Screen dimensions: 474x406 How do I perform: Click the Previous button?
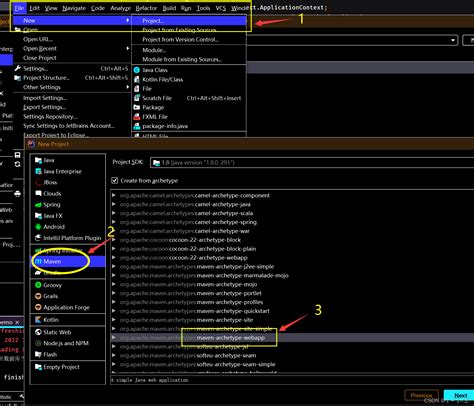pyautogui.click(x=421, y=396)
